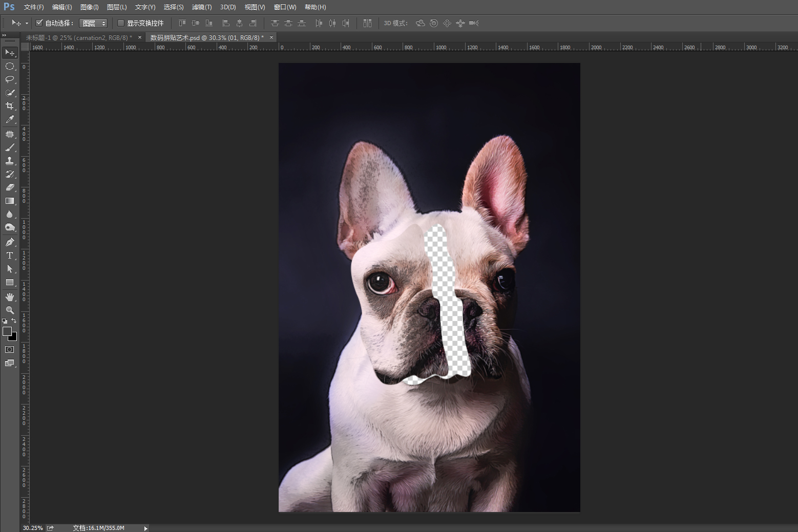Open the 文件(F) menu
The height and width of the screenshot is (532, 798).
(x=34, y=7)
